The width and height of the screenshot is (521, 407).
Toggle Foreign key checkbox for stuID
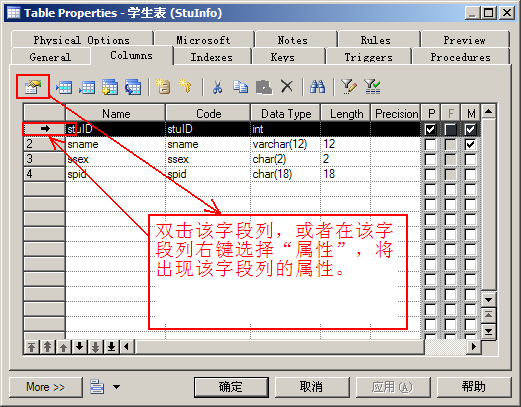(x=450, y=129)
